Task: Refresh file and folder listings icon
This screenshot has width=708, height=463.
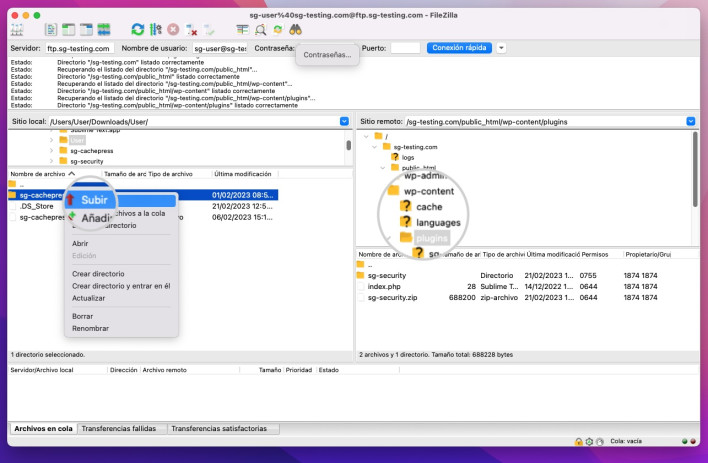Action: (138, 30)
